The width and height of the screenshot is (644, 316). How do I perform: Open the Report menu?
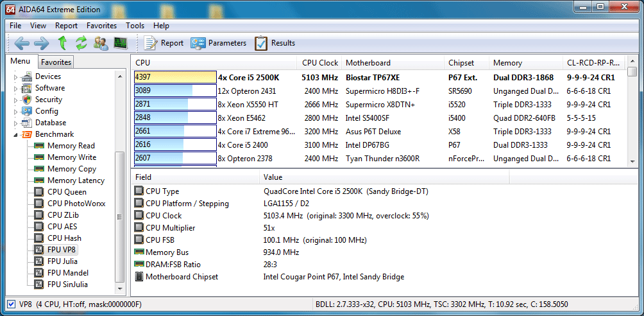pyautogui.click(x=67, y=26)
